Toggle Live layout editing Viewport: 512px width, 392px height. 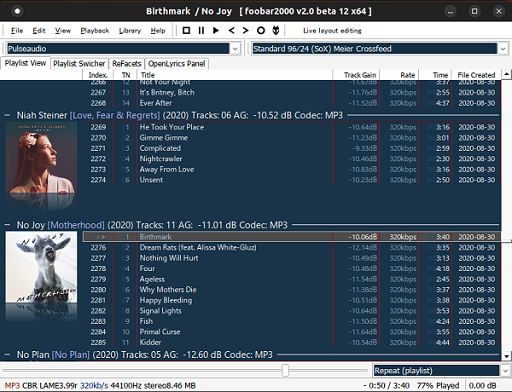pos(332,31)
